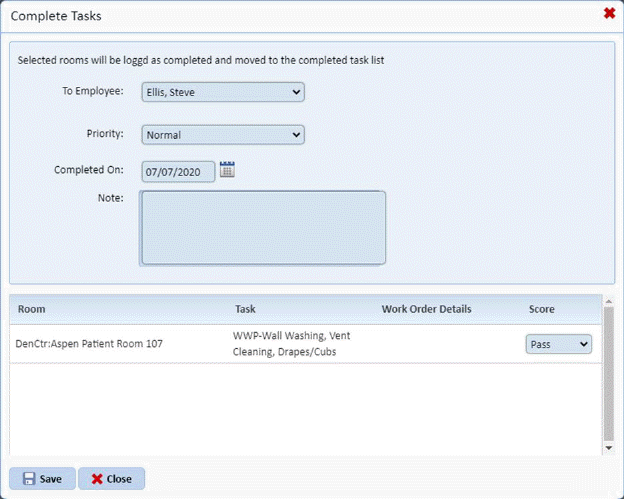The image size is (624, 499).
Task: Click the selected rooms information message
Action: click(201, 60)
